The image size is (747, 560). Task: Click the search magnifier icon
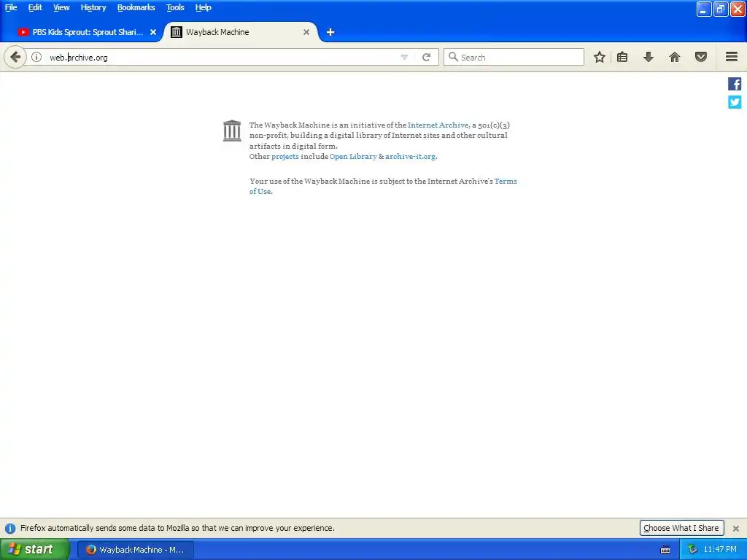[453, 57]
